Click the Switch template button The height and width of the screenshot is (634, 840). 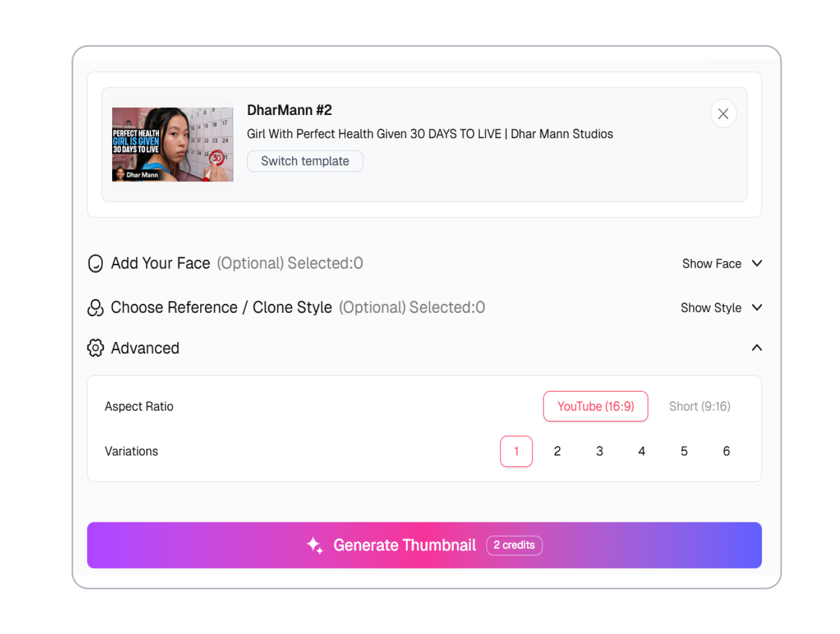click(x=305, y=161)
